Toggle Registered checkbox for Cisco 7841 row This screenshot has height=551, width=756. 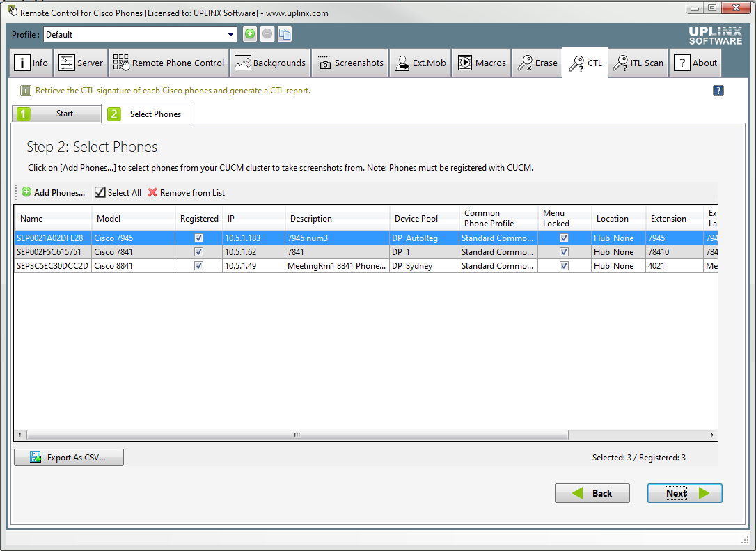198,252
